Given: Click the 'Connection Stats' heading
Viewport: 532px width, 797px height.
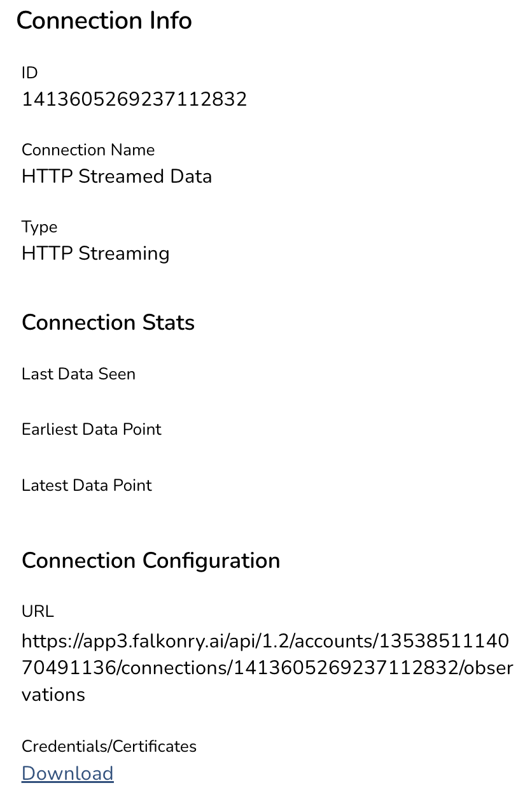Looking at the screenshot, I should pyautogui.click(x=108, y=322).
